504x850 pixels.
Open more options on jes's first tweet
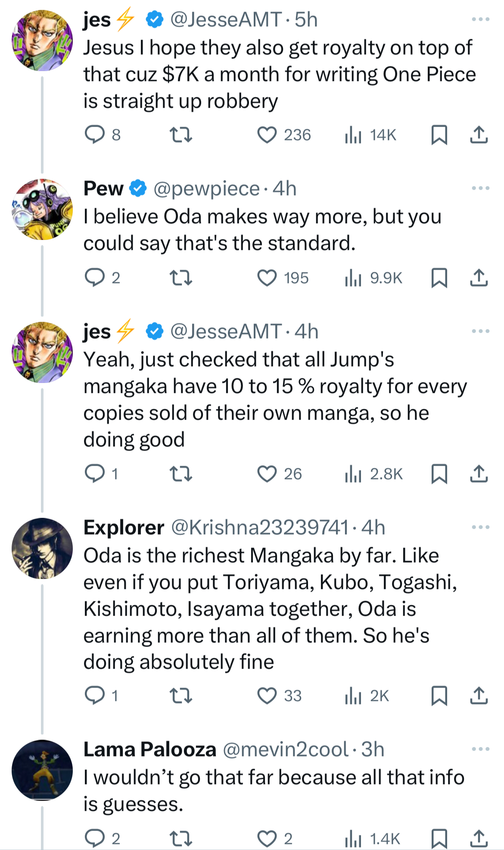pyautogui.click(x=481, y=19)
